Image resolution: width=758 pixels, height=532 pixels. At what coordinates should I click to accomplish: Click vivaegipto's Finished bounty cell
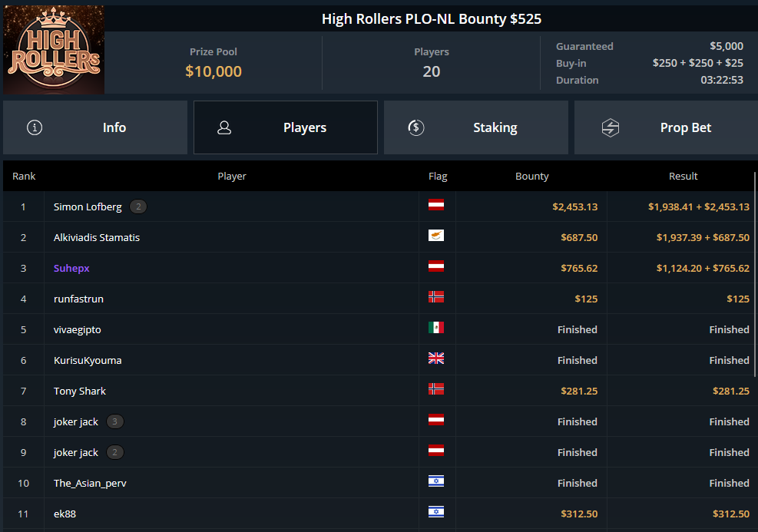coord(578,329)
